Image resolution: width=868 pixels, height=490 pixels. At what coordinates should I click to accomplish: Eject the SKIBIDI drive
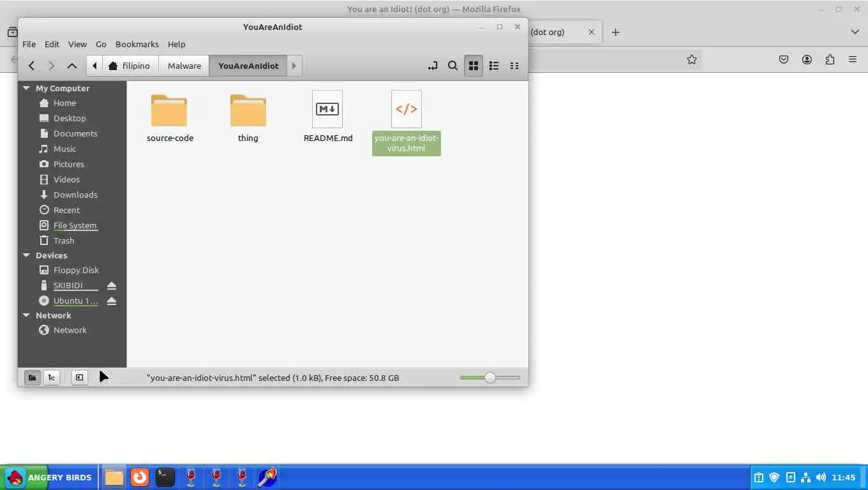click(x=112, y=285)
